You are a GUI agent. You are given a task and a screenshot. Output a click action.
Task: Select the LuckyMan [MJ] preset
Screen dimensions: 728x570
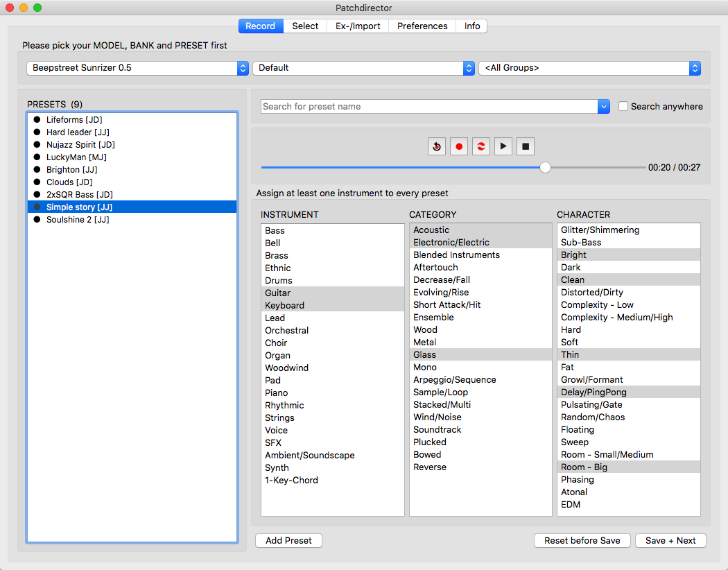click(x=132, y=157)
